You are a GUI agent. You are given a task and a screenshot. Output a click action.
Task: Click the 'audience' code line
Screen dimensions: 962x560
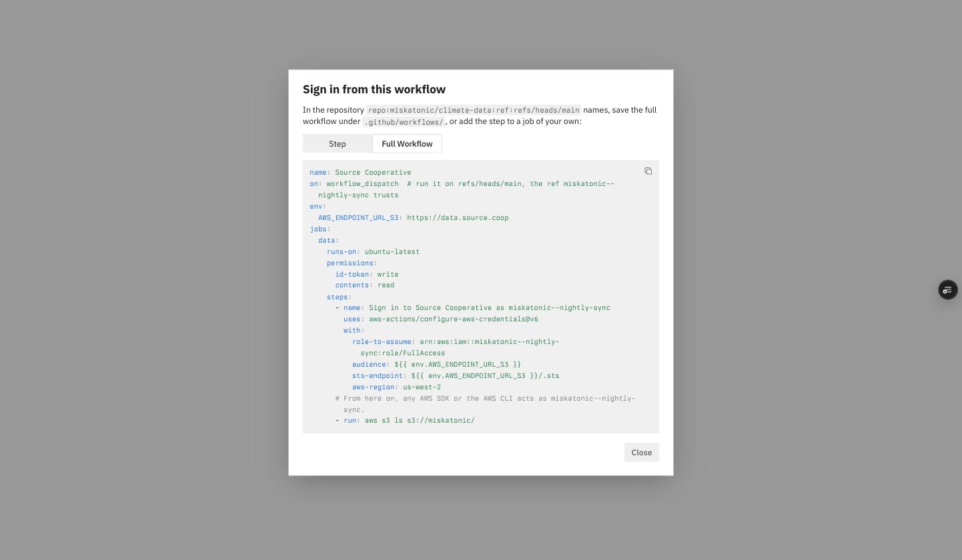pos(437,365)
